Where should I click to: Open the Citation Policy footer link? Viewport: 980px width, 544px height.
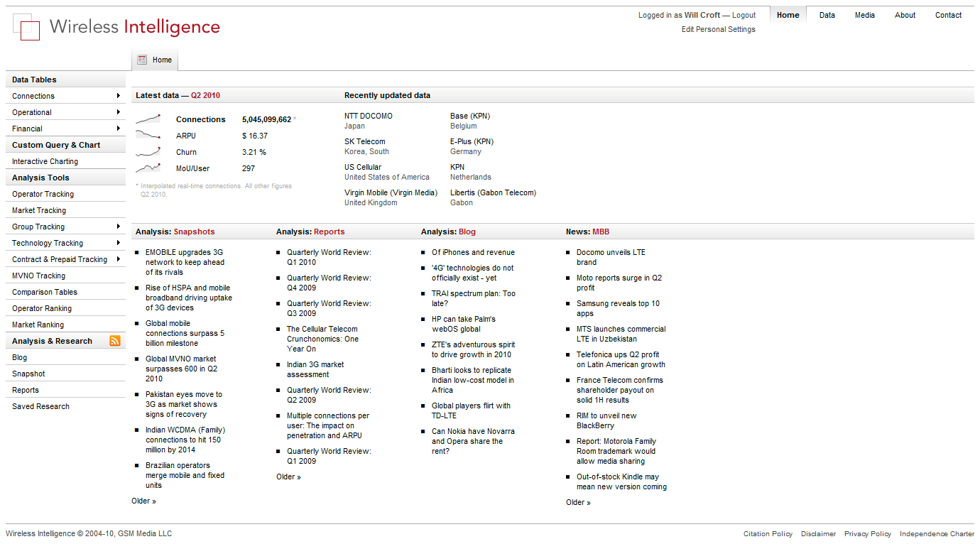click(768, 534)
